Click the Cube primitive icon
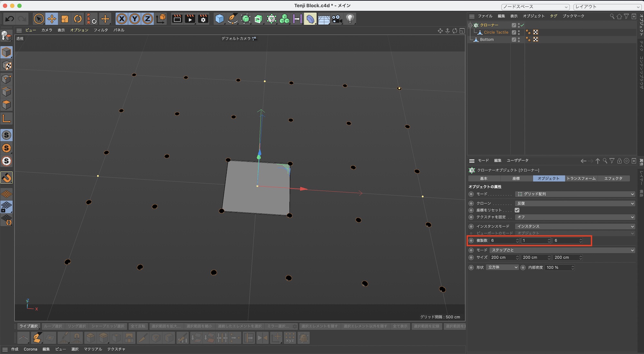The image size is (644, 354). 219,19
